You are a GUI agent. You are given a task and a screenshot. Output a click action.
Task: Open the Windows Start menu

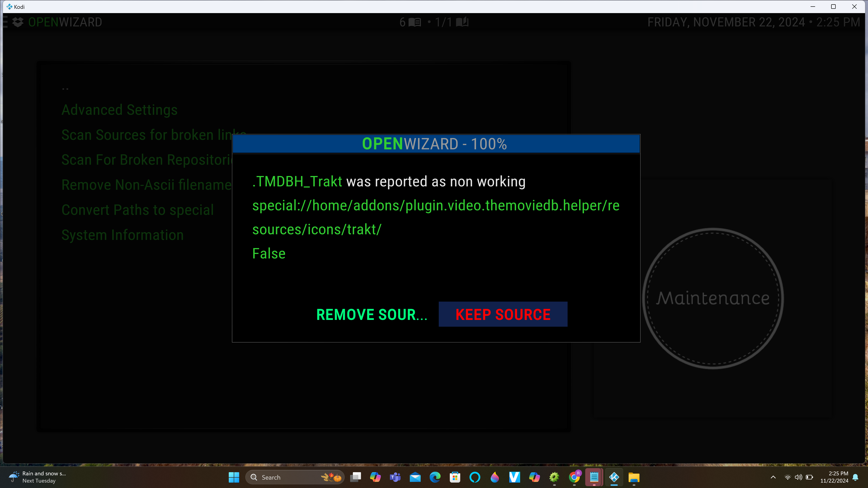coord(234,477)
